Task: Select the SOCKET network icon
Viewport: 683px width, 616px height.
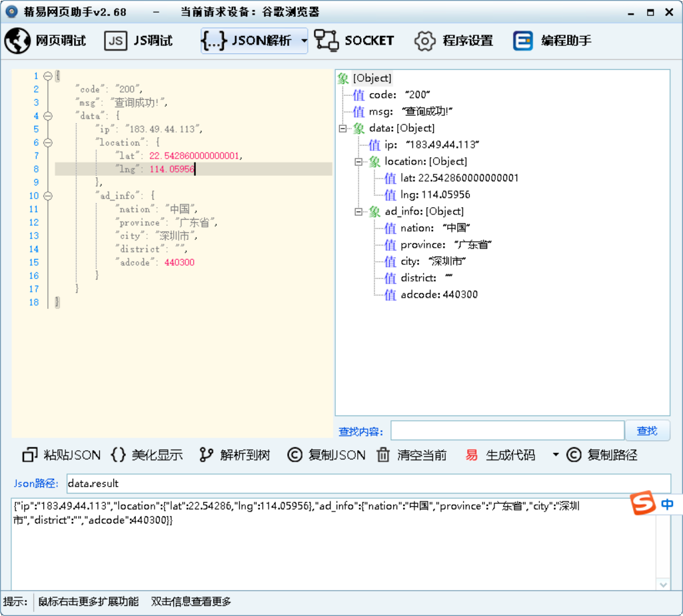Action: [327, 41]
